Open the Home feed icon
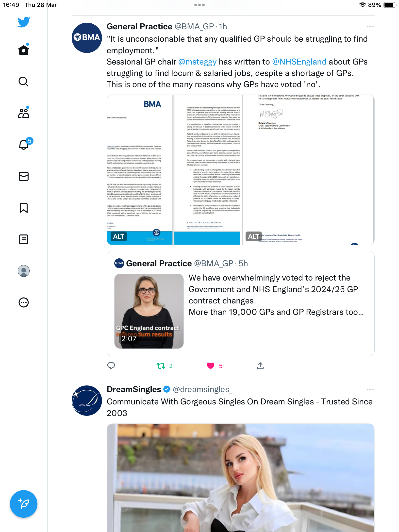The height and width of the screenshot is (532, 399). 24,50
